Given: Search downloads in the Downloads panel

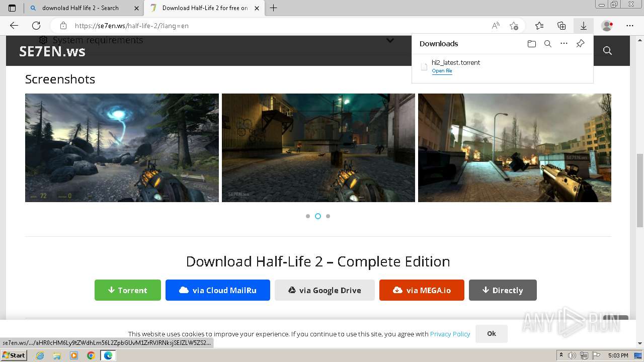Looking at the screenshot, I should click(x=548, y=44).
